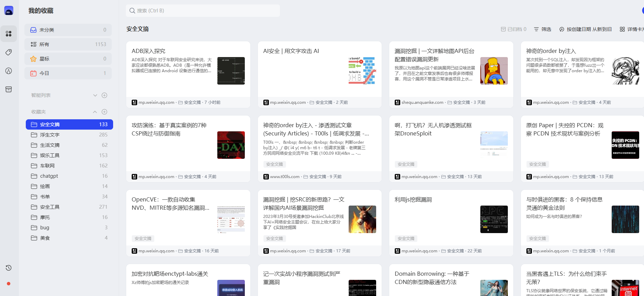This screenshot has width=644, height=296.
Task: Open the discover sidebar icon
Action: pyautogui.click(x=9, y=71)
